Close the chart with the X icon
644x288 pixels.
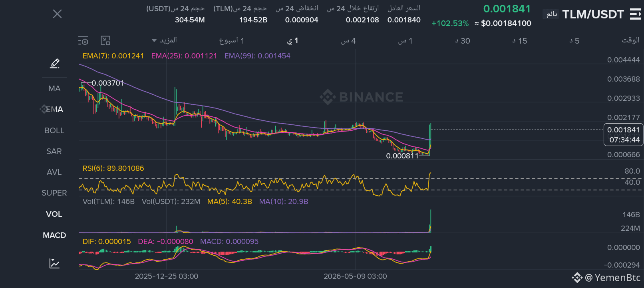click(x=57, y=14)
